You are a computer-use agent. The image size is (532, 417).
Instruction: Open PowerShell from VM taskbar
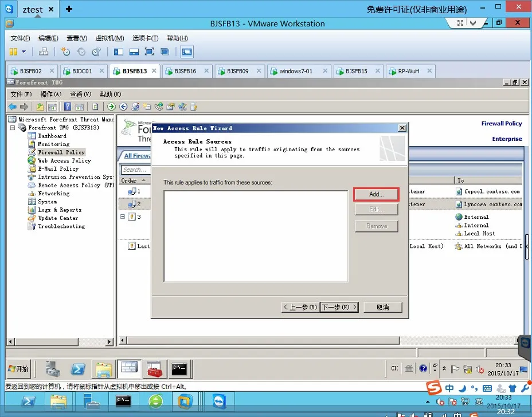(x=78, y=369)
